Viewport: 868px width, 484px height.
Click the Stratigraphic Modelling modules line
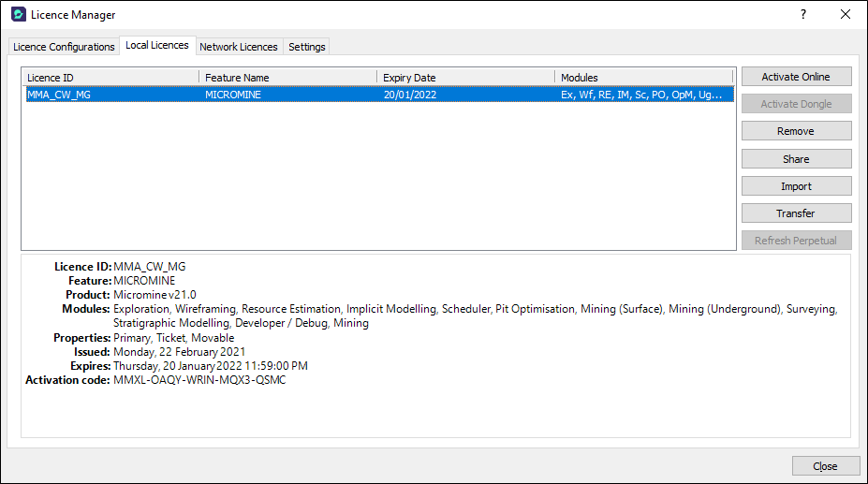[241, 323]
